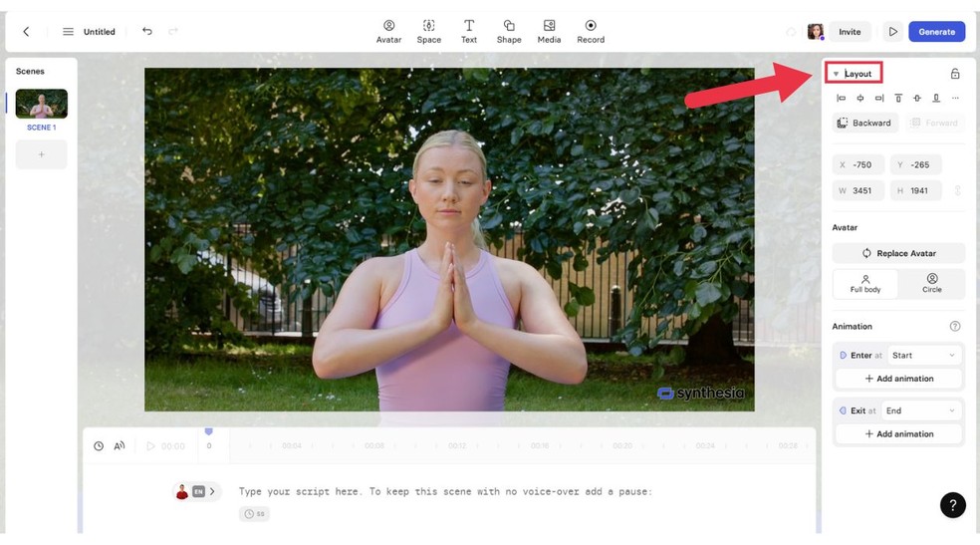Click the user profile picture
980x545 pixels.
click(x=815, y=31)
